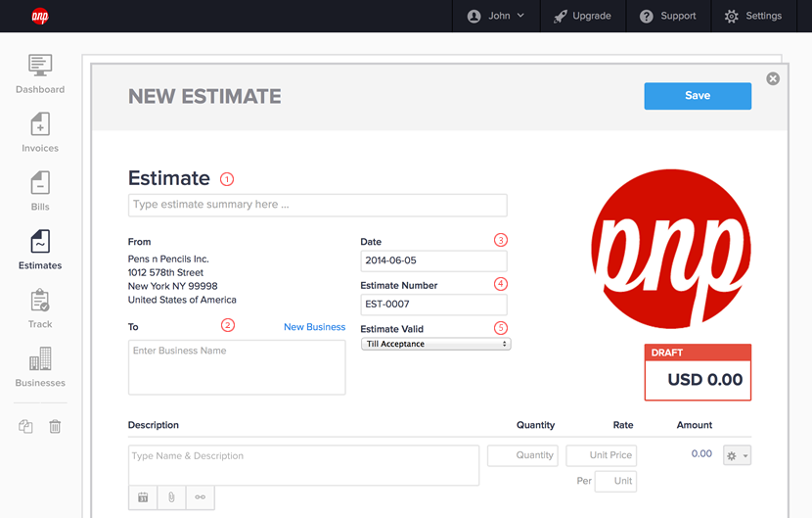Open the Track section
Screen dimensions: 812x518
point(40,309)
